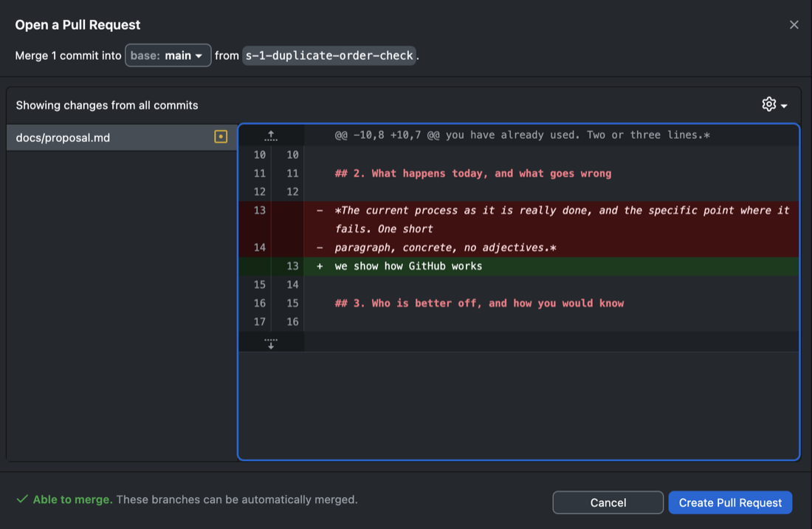Click the '@@ -10,8 +10,7 @@' hunk header

pos(522,135)
